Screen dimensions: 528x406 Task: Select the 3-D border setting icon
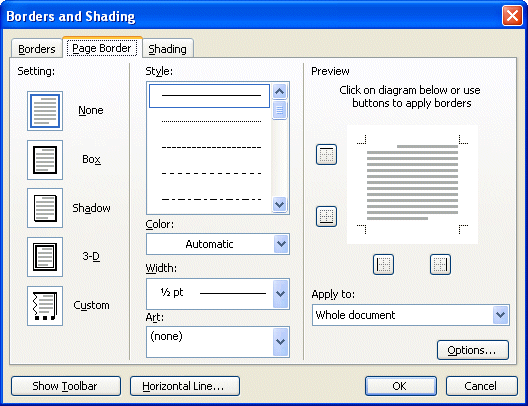(45, 257)
